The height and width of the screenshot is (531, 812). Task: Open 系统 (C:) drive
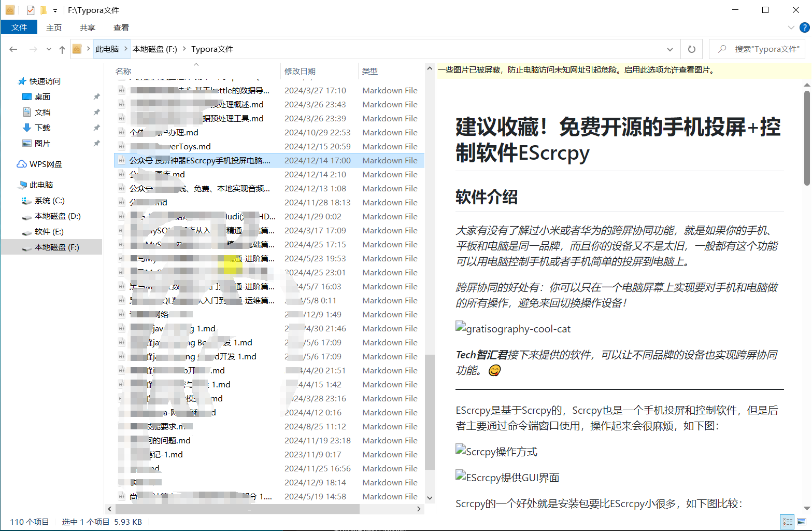[44, 201]
